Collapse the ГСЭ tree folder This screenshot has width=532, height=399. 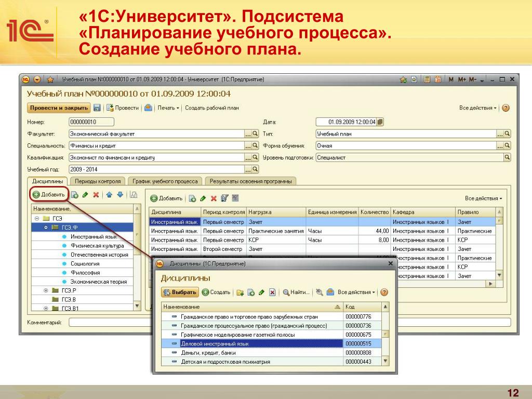pyautogui.click(x=37, y=219)
